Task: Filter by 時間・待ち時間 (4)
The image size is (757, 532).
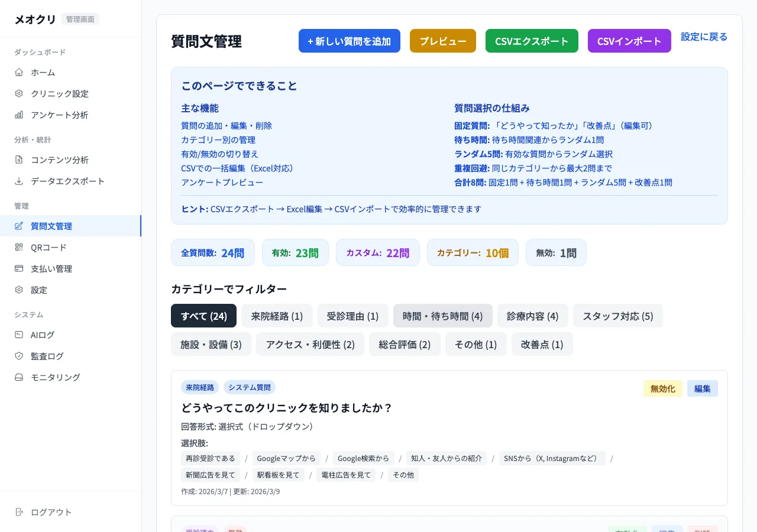Action: point(443,316)
